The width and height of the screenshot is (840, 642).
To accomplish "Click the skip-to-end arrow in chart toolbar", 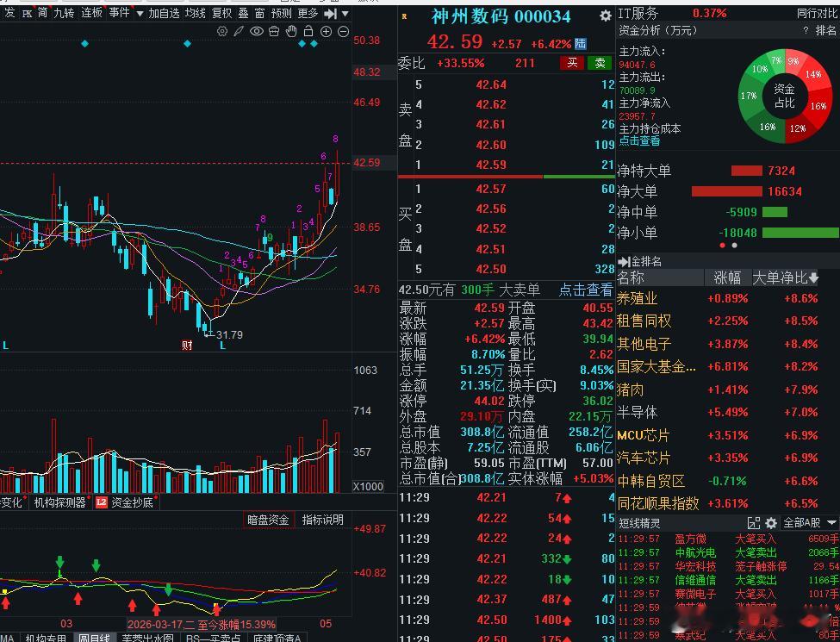I will (x=331, y=13).
